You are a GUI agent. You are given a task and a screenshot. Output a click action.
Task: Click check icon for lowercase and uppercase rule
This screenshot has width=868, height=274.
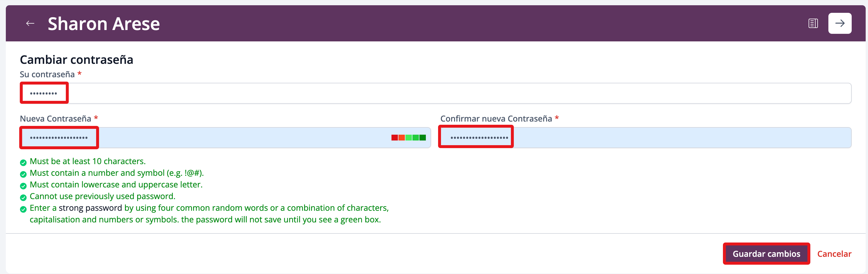[23, 186]
